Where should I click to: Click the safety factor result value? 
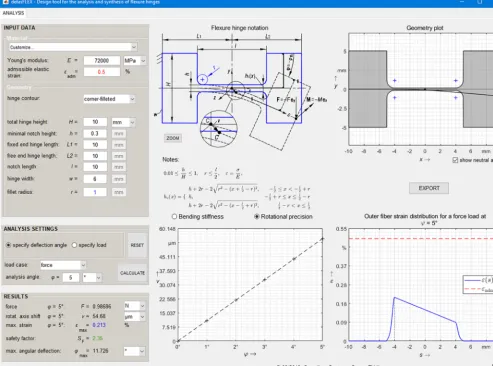coord(98,338)
